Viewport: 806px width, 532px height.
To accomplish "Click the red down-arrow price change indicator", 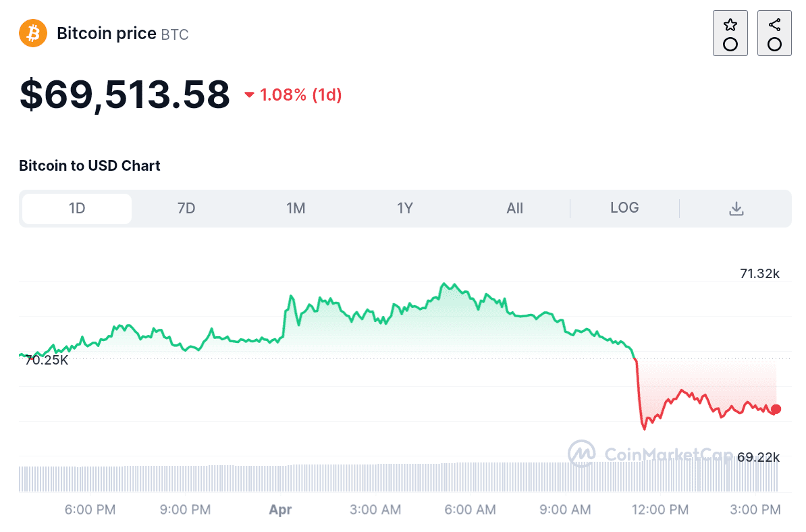I will 249,95.
